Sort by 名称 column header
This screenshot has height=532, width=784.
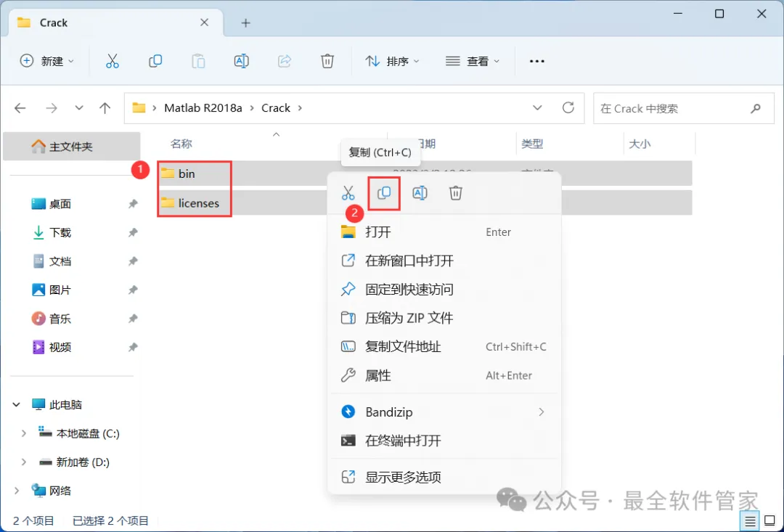181,144
